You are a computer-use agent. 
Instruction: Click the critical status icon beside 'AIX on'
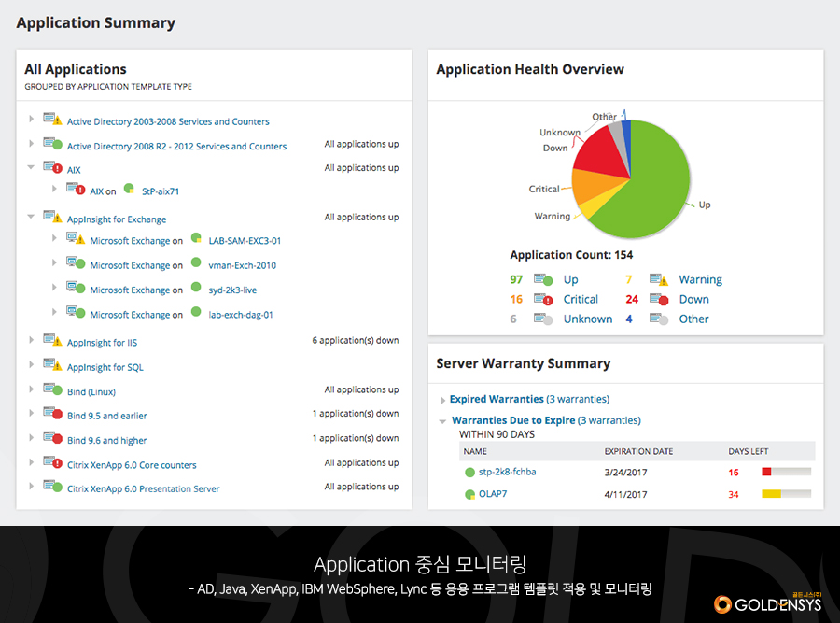click(76, 188)
